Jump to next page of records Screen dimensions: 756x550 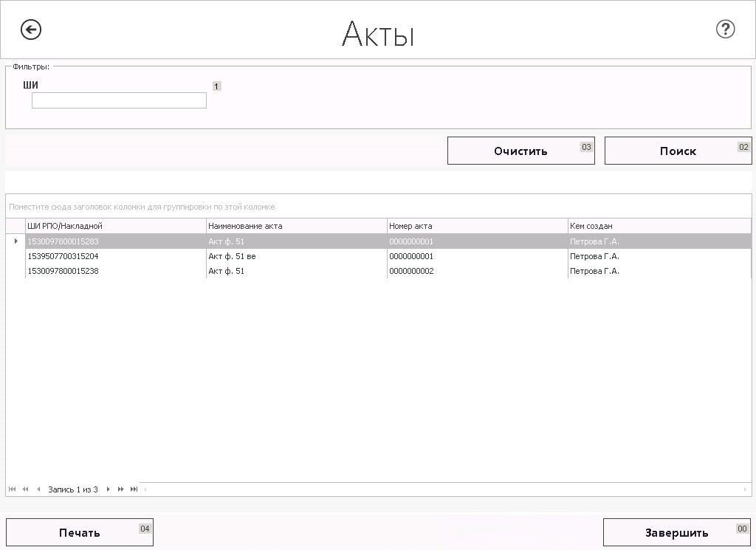[121, 489]
